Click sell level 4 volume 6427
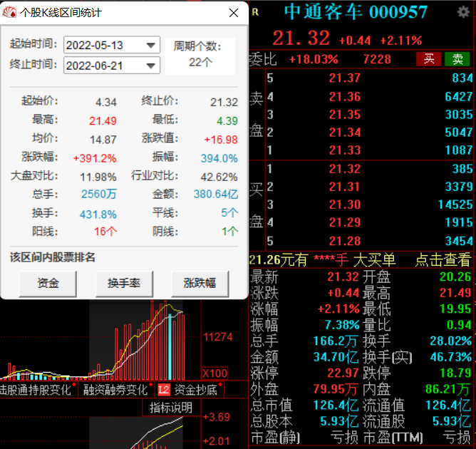The image size is (476, 449). click(459, 97)
